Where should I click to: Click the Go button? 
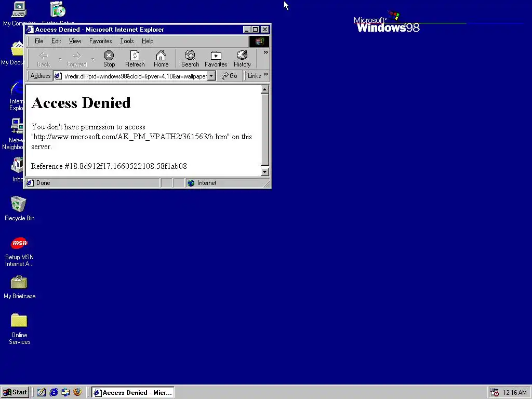(229, 76)
